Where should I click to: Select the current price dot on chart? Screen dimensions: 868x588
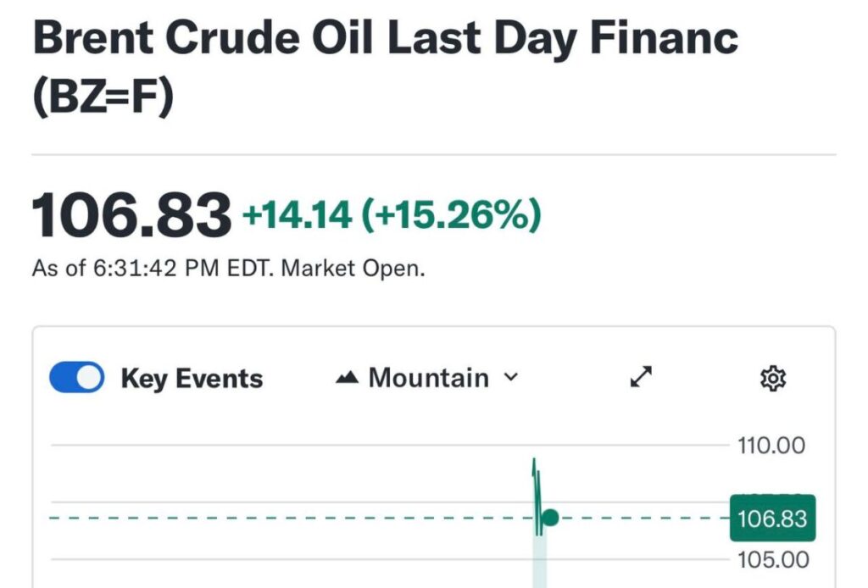550,517
